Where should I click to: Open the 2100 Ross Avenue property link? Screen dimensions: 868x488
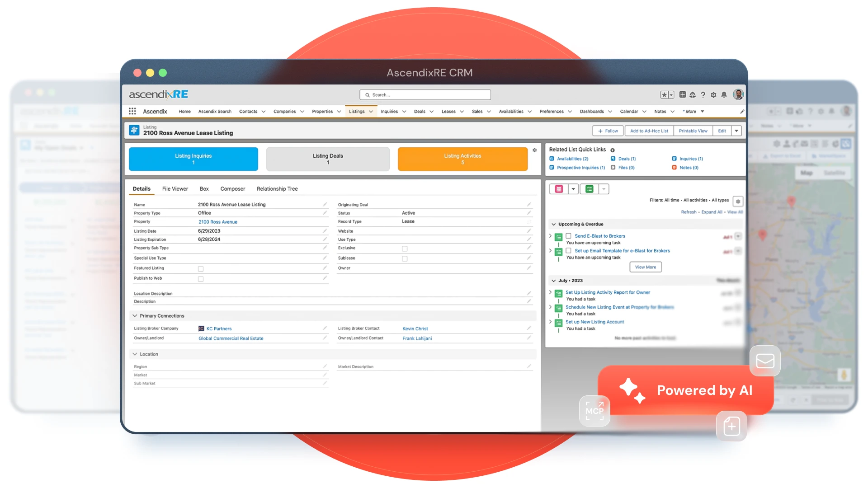(x=218, y=222)
